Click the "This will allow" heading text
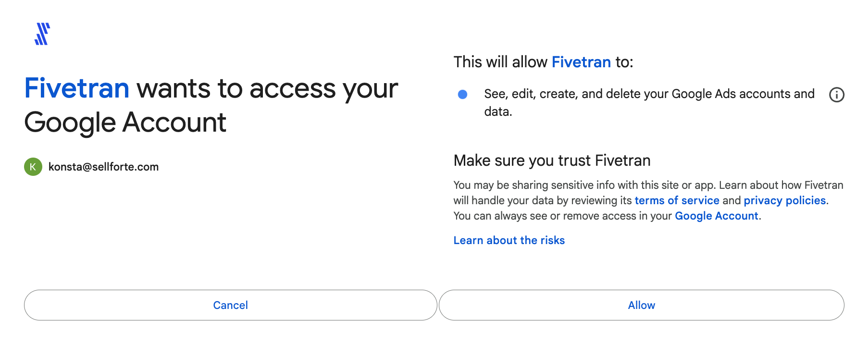 click(x=500, y=62)
